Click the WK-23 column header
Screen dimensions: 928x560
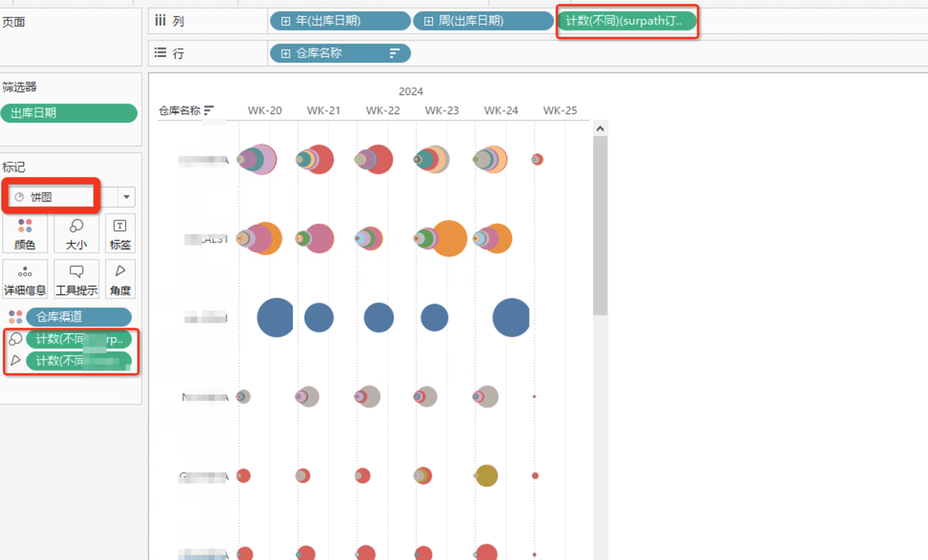[x=442, y=110]
